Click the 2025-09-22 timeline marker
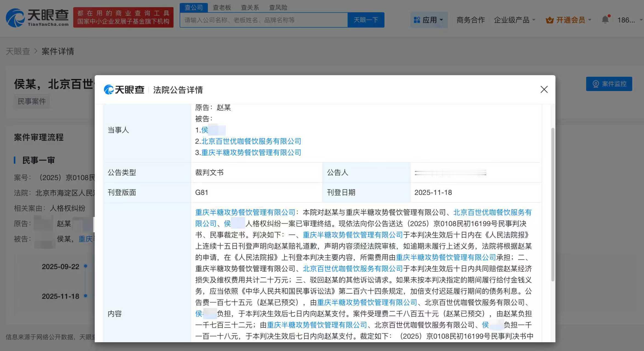644x351 pixels. point(85,266)
